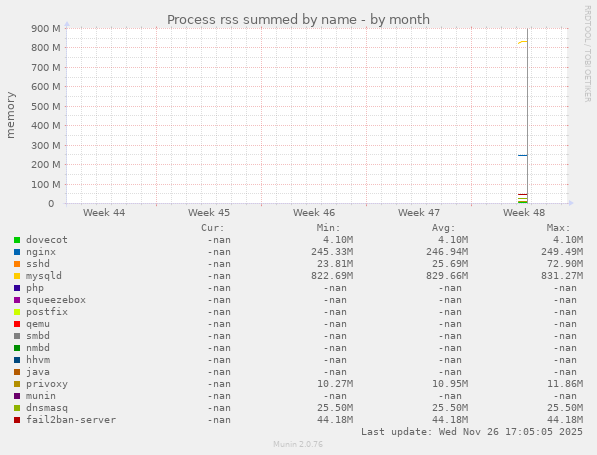Click the 'dovecot' legend name
The image size is (597, 455).
coord(47,240)
